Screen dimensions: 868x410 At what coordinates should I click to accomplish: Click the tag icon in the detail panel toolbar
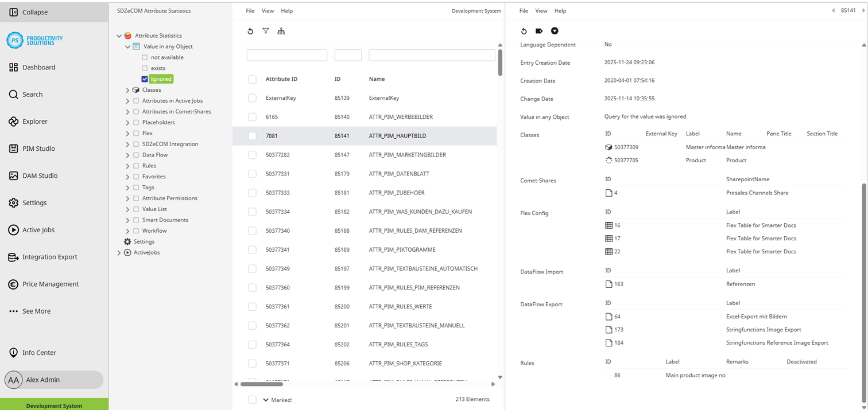[538, 31]
